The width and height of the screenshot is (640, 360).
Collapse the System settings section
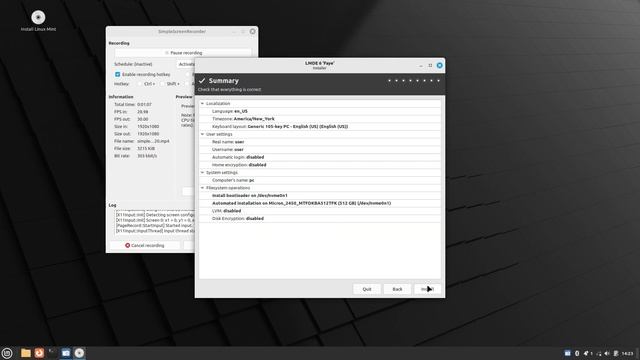click(202, 173)
